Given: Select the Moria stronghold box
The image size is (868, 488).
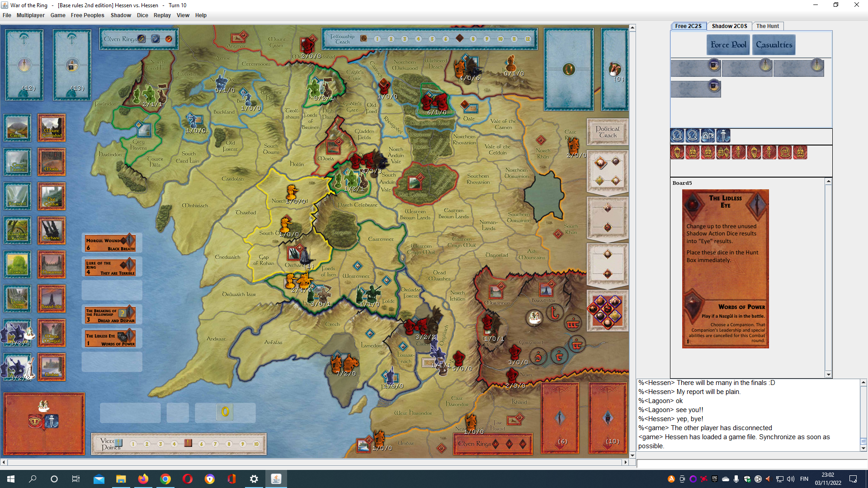Looking at the screenshot, I should click(x=52, y=162).
